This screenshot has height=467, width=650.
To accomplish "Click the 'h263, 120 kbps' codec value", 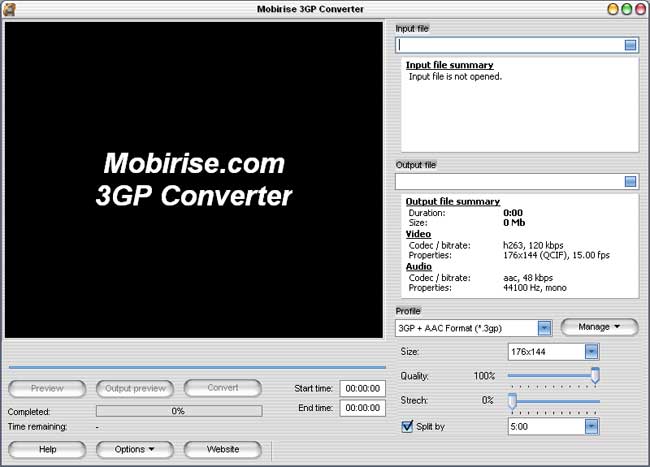I will (533, 245).
